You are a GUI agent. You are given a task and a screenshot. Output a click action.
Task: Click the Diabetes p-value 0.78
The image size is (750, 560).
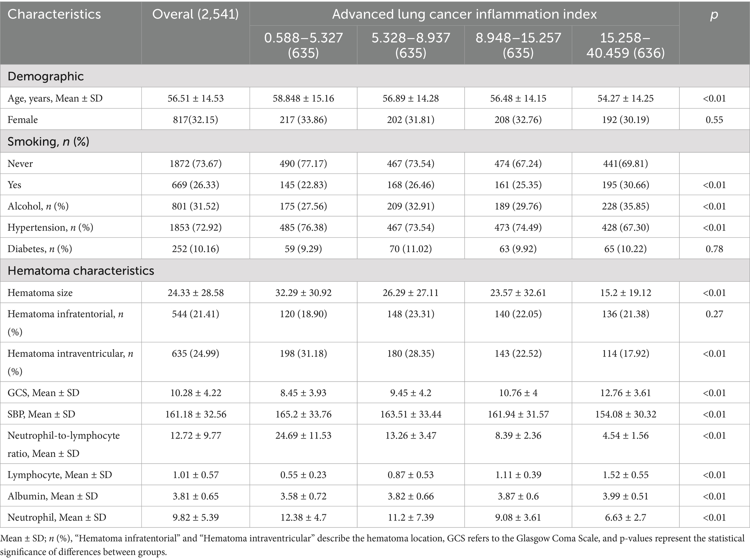click(714, 249)
